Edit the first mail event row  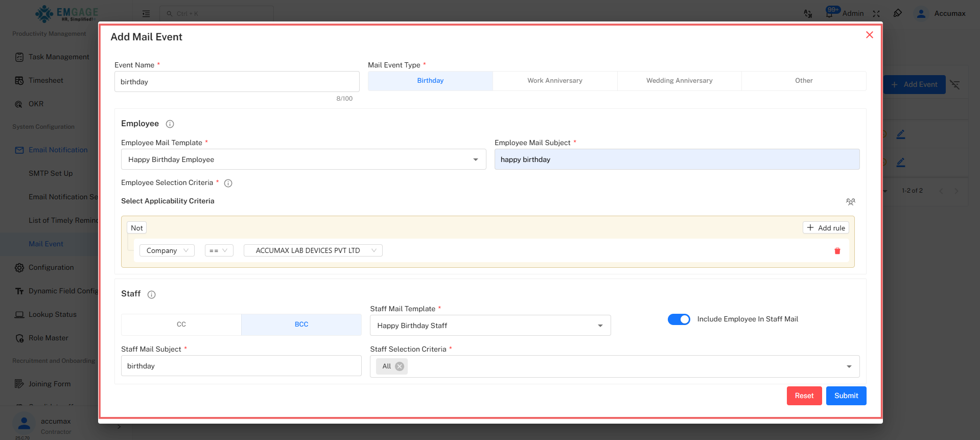pyautogui.click(x=901, y=134)
